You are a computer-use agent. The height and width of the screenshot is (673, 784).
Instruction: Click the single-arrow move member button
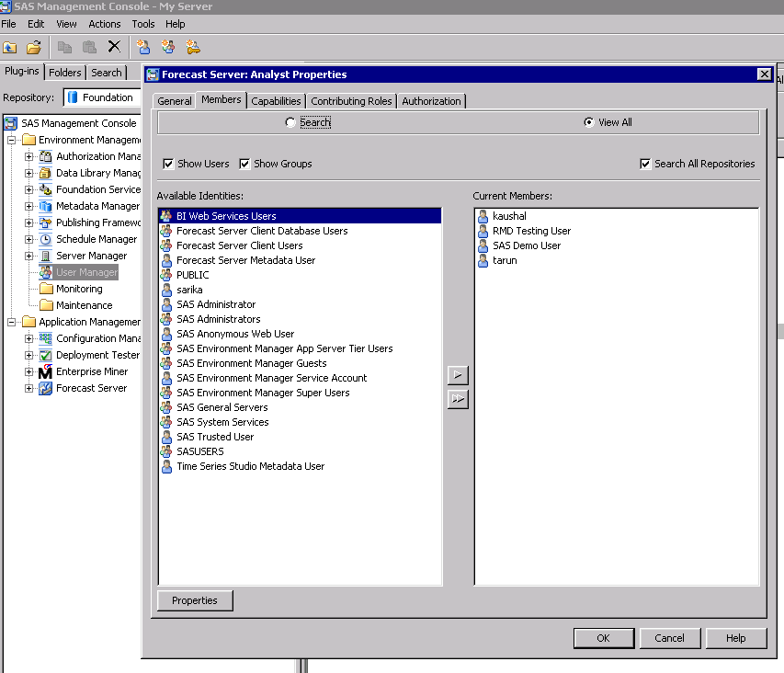click(x=457, y=375)
